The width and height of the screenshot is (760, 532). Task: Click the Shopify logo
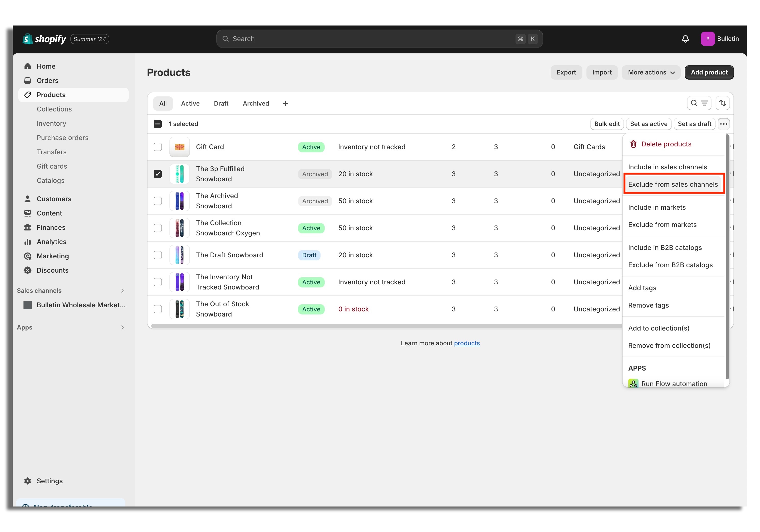[44, 39]
